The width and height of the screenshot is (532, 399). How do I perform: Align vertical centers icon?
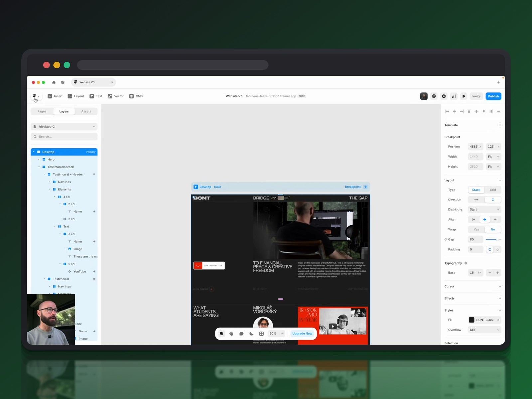(476, 111)
